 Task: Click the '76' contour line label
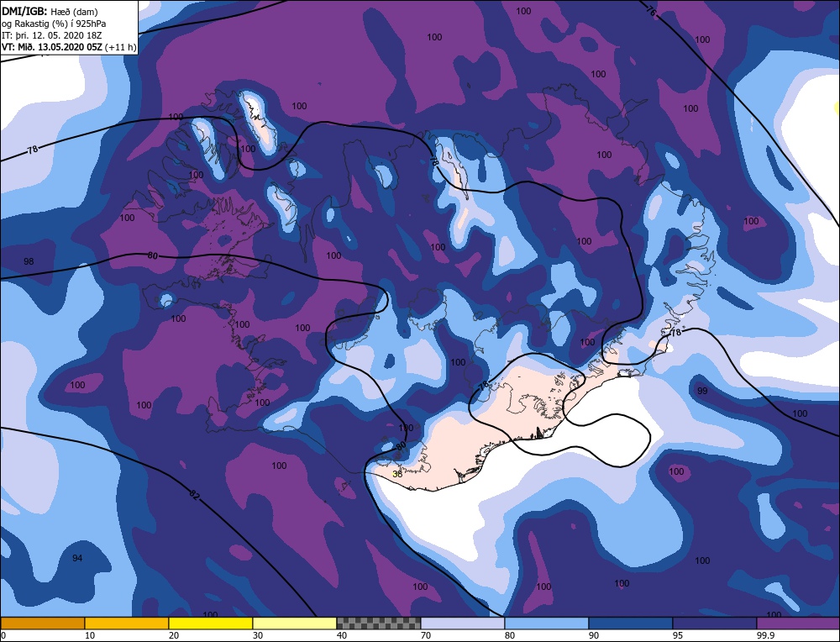650,10
